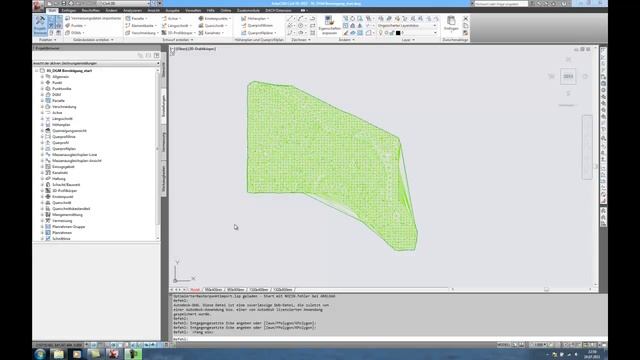Click the layer lightbulb on/off icon
Image resolution: width=640 pixels, height=360 pixels.
pos(380,33)
